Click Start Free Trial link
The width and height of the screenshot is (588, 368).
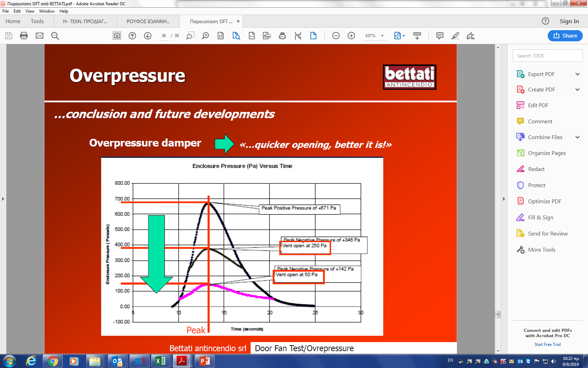pos(547,345)
